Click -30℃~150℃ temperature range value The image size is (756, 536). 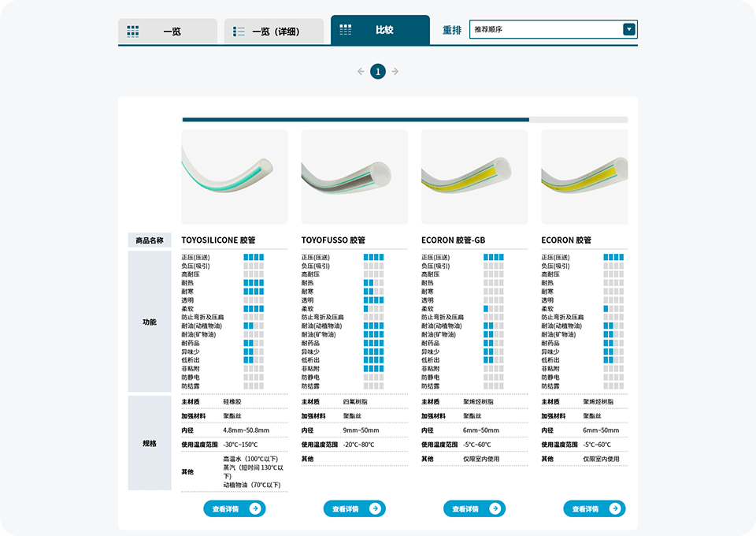241,445
